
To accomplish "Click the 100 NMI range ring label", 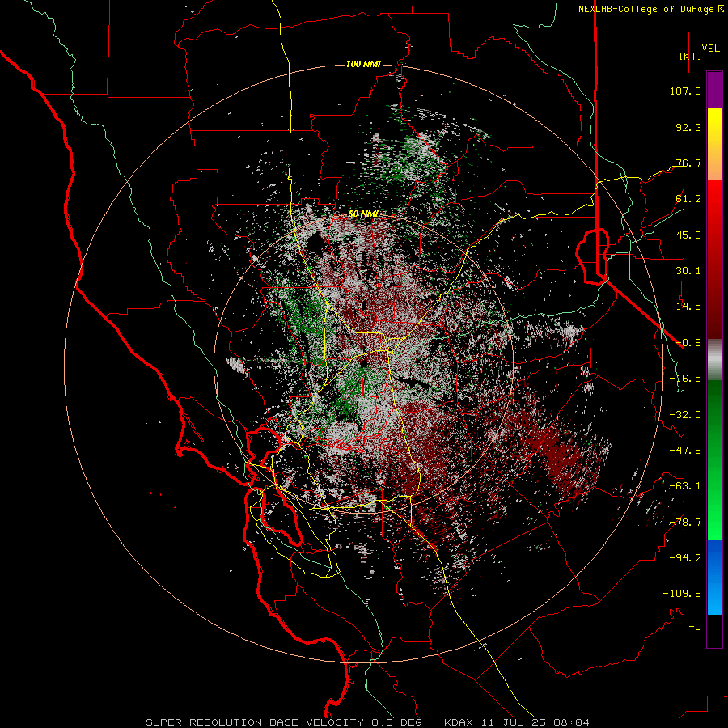I will coord(363,64).
